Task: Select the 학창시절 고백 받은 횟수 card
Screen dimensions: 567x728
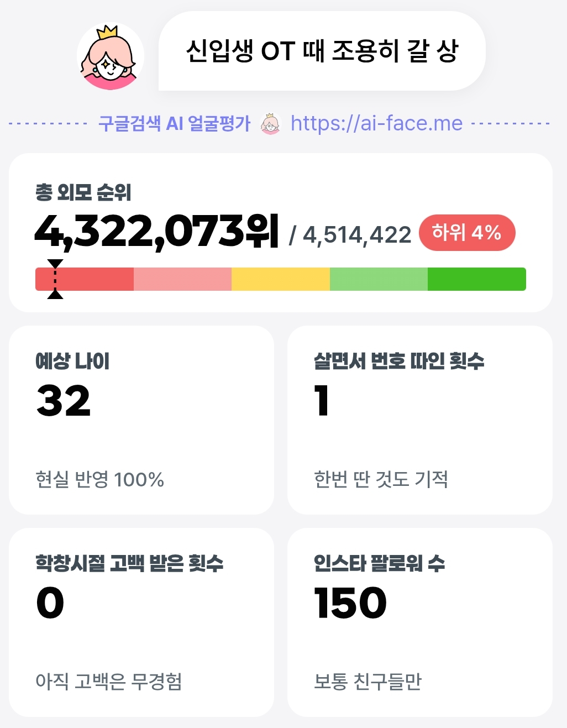Action: 141,622
